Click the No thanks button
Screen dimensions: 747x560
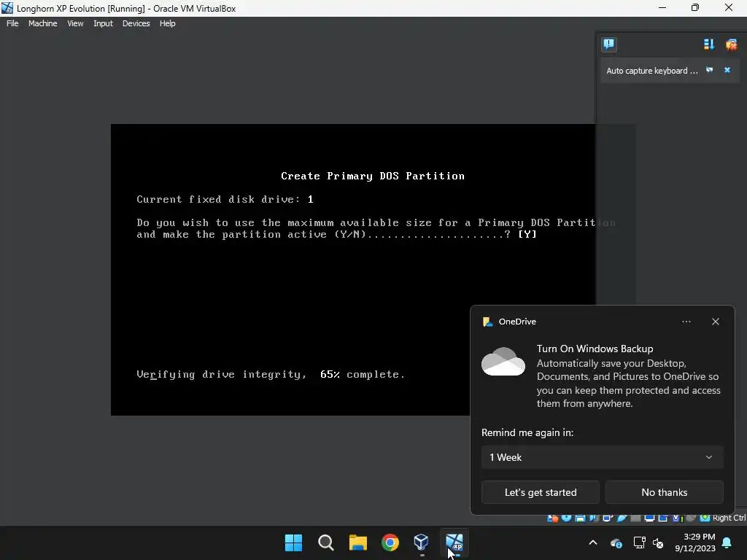pos(664,492)
